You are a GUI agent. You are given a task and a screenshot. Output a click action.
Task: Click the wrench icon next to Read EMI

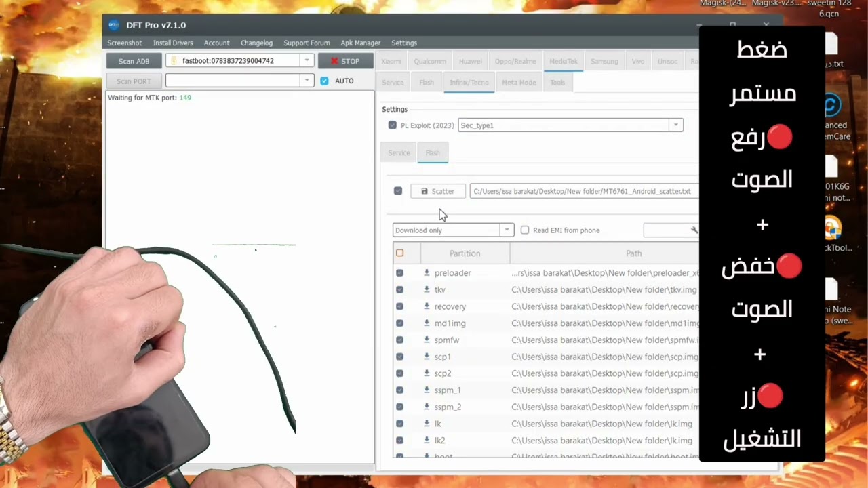click(694, 230)
